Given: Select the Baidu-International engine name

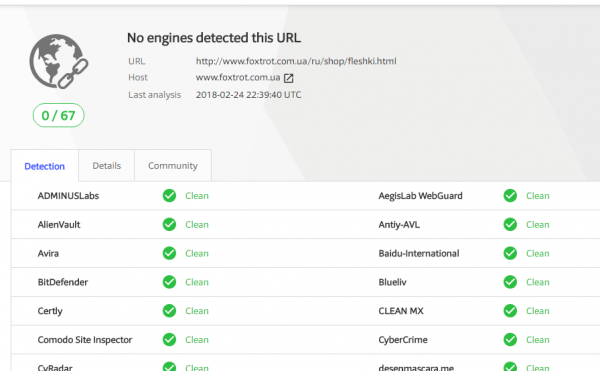Looking at the screenshot, I should click(x=419, y=253).
